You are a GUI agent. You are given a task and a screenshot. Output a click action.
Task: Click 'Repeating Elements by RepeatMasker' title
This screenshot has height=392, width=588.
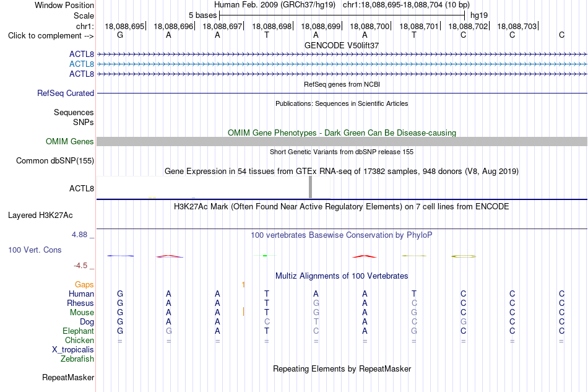[342, 369]
